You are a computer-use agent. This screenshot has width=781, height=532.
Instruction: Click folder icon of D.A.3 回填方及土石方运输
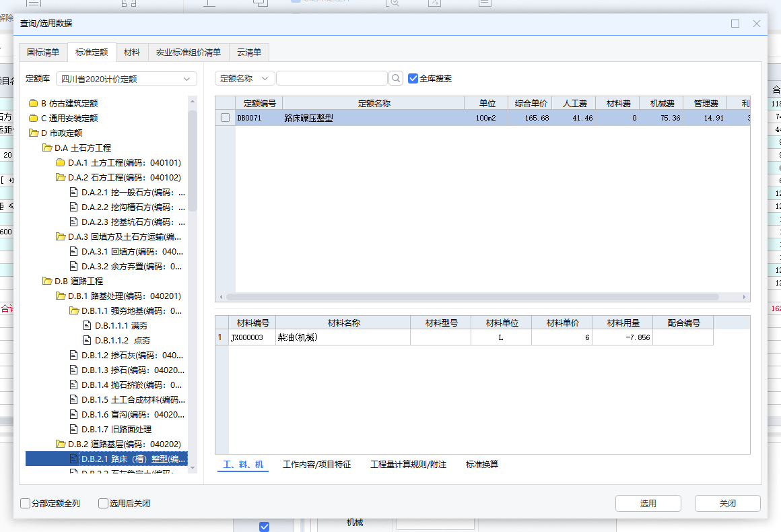61,236
